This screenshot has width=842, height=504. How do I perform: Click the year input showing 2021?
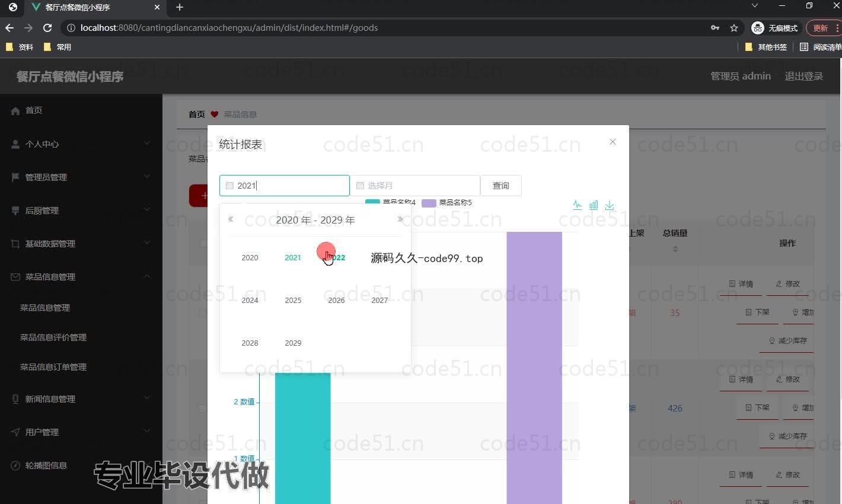[285, 186]
